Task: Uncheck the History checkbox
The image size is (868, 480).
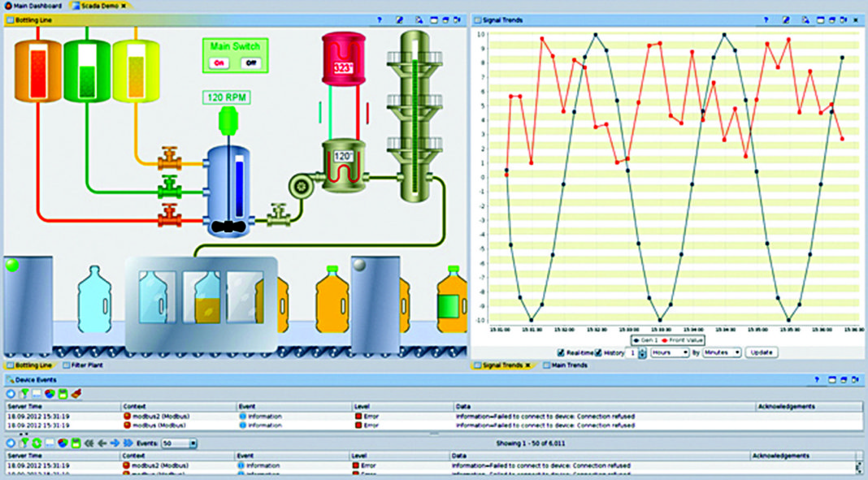Action: 598,352
